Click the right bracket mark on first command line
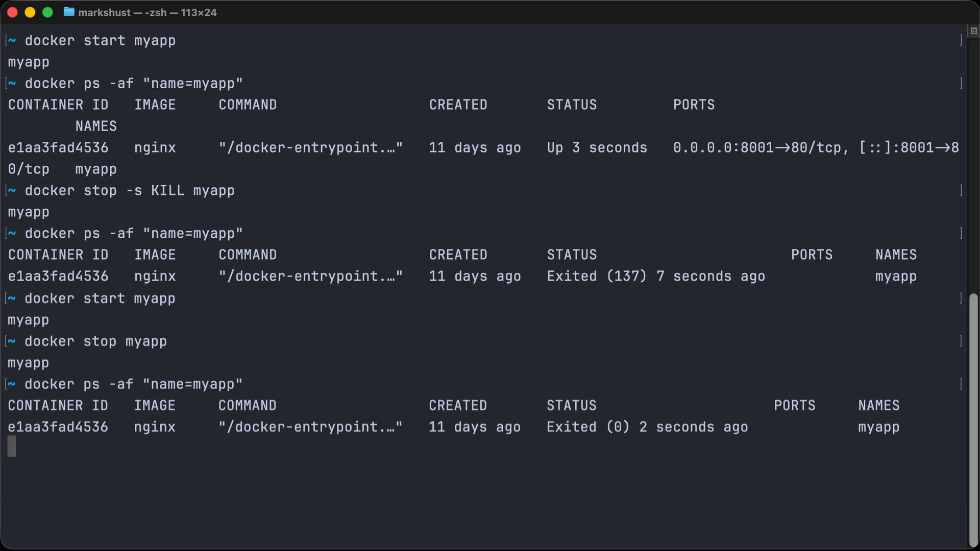This screenshot has width=980, height=551. [961, 40]
